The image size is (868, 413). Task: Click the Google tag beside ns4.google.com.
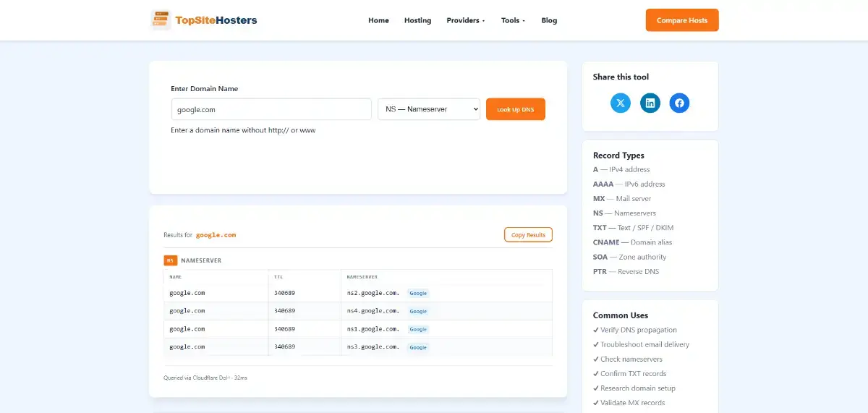tap(418, 311)
